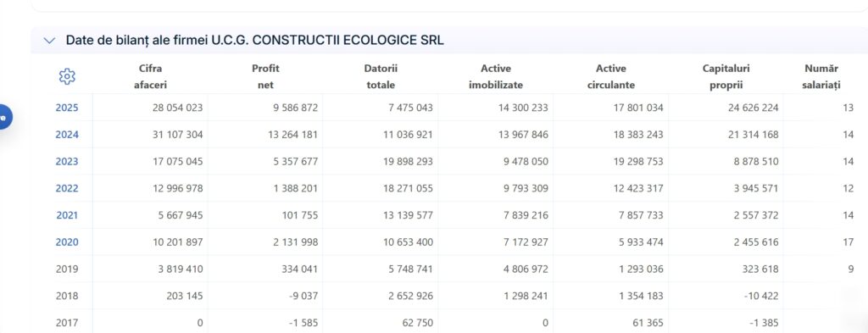This screenshot has height=333, width=868.
Task: Select current assets 19 298 753
Action: coord(638,162)
